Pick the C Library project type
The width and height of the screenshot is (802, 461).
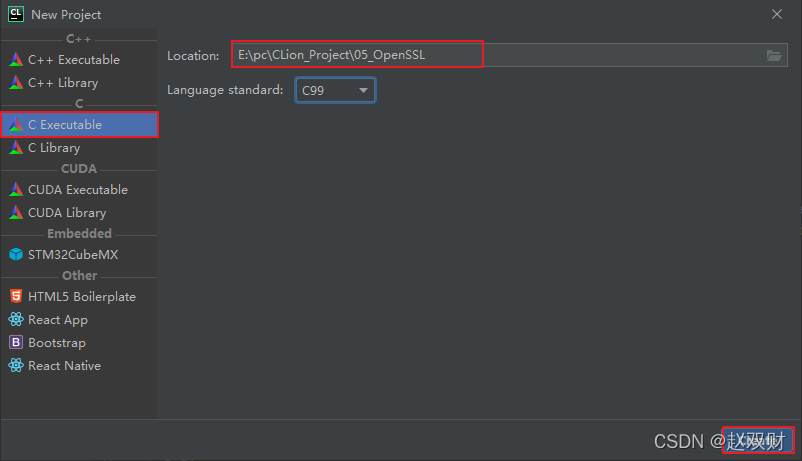79,148
